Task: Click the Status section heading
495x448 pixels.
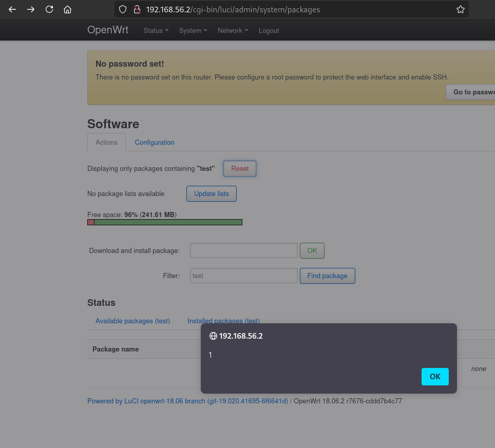Action: pos(101,303)
